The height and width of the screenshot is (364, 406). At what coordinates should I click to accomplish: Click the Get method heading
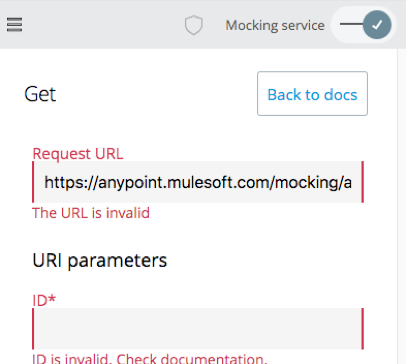coord(40,94)
